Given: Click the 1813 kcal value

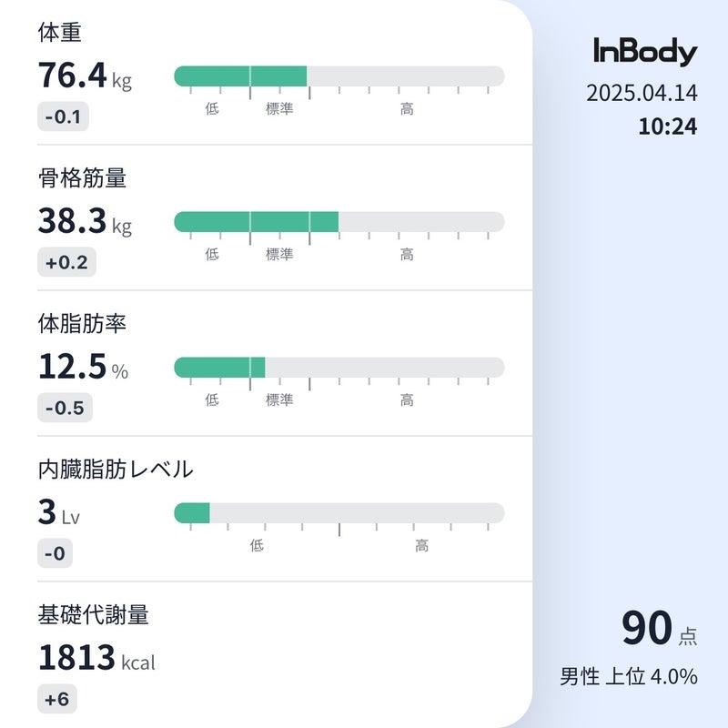Looking at the screenshot, I should pyautogui.click(x=96, y=658).
